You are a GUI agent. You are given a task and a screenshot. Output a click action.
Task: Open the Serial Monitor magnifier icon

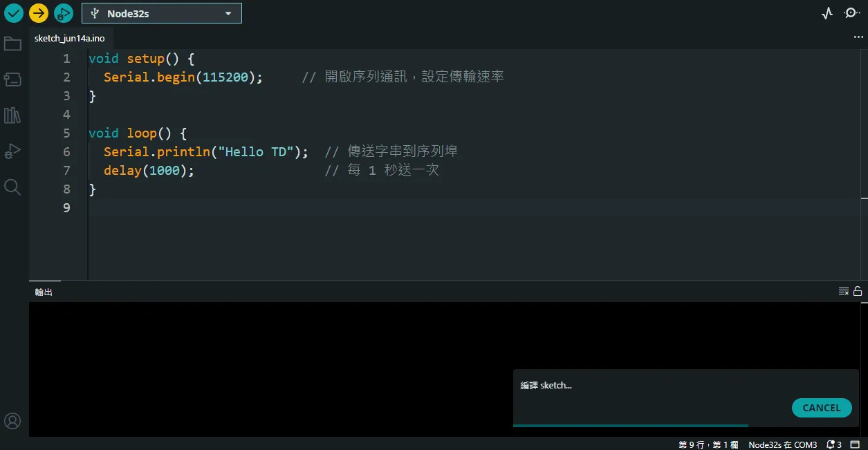click(x=850, y=12)
